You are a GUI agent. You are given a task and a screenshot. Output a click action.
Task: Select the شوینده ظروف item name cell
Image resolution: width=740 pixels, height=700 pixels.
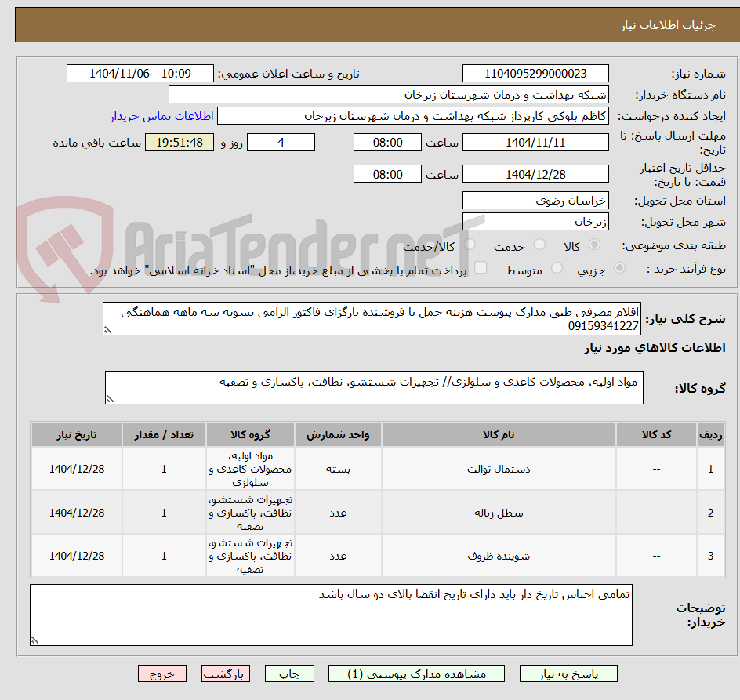pyautogui.click(x=499, y=556)
